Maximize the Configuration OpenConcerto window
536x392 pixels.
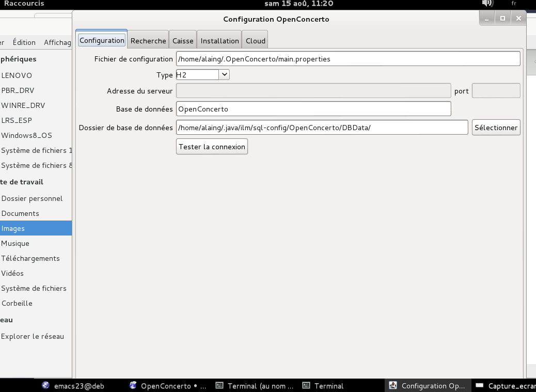502,19
